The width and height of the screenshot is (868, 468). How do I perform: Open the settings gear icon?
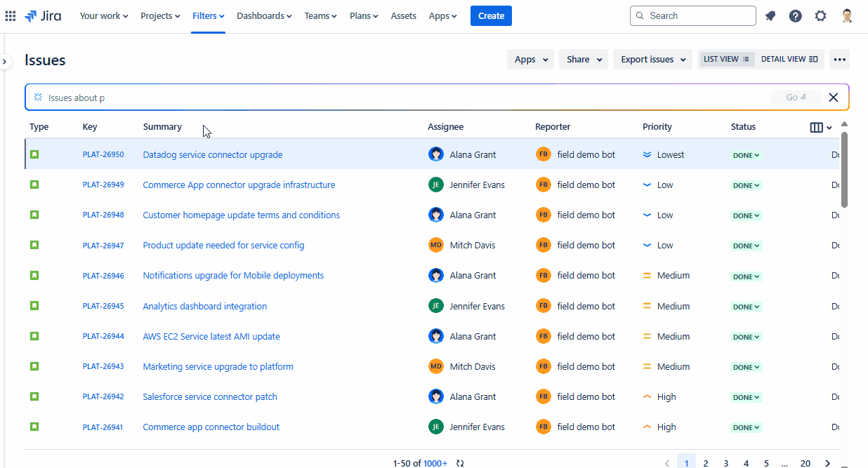(x=820, y=15)
